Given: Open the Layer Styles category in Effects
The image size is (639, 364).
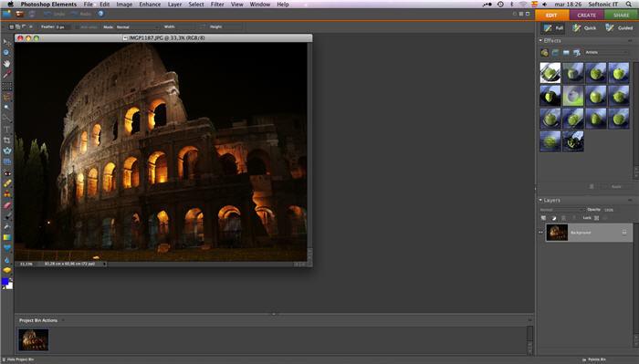Looking at the screenshot, I should (x=555, y=53).
